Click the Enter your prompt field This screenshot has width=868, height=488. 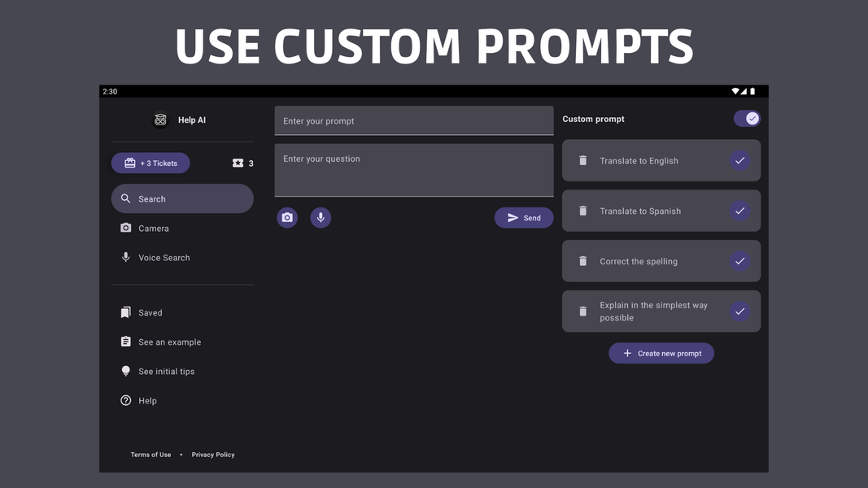(x=413, y=121)
